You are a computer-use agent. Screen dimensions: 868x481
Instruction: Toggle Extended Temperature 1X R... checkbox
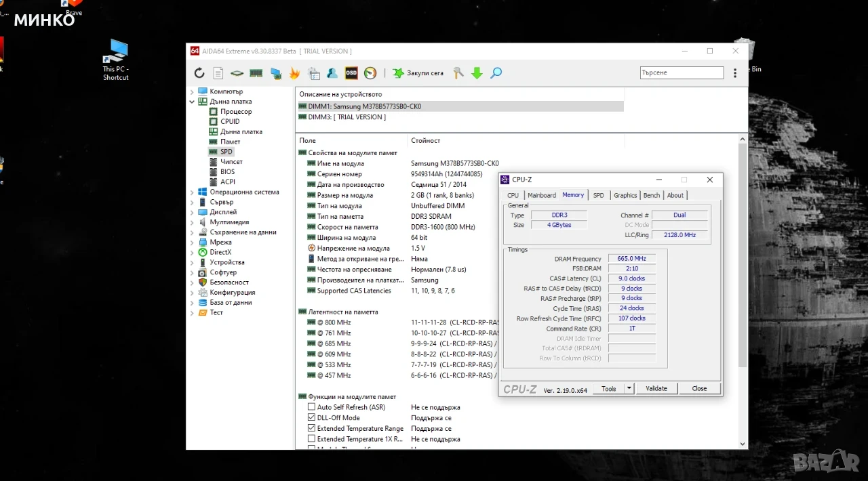point(311,439)
